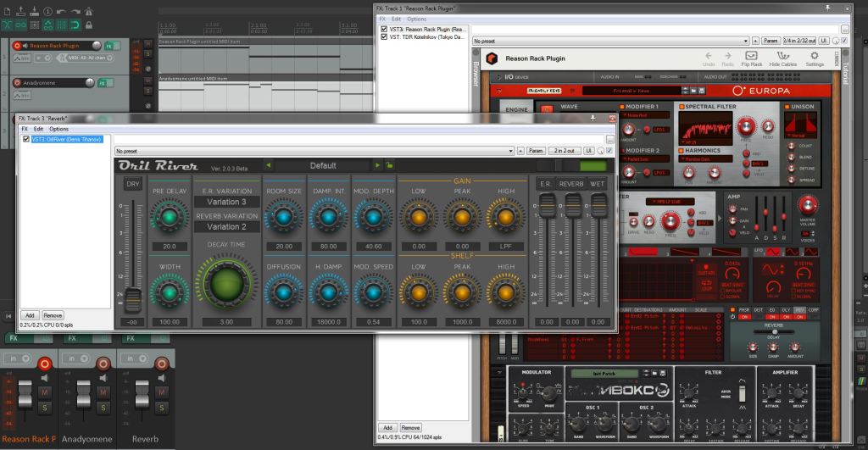Screen dimensions: 868x450
Task: Click the Remove button in Reverb FX window
Action: (x=53, y=314)
